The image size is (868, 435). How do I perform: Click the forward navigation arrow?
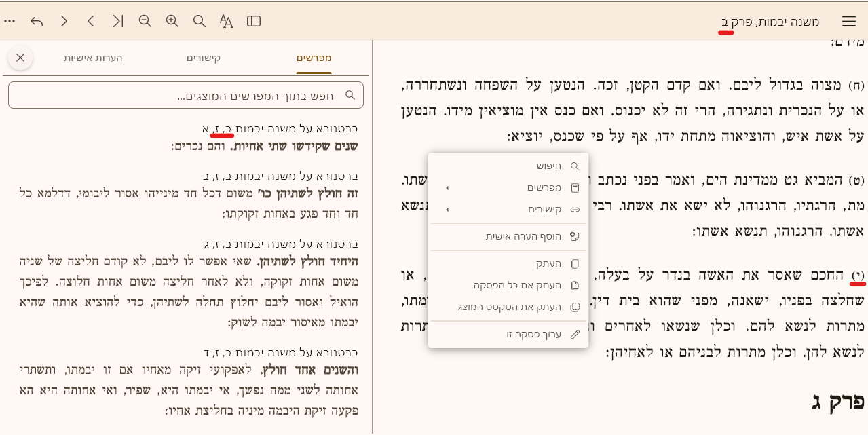coord(63,21)
